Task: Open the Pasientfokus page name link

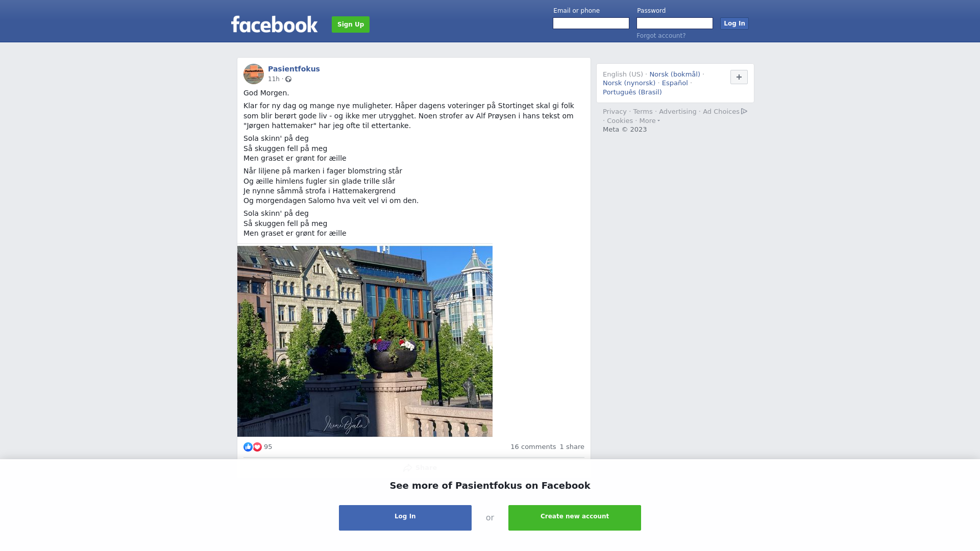Action: (x=294, y=69)
